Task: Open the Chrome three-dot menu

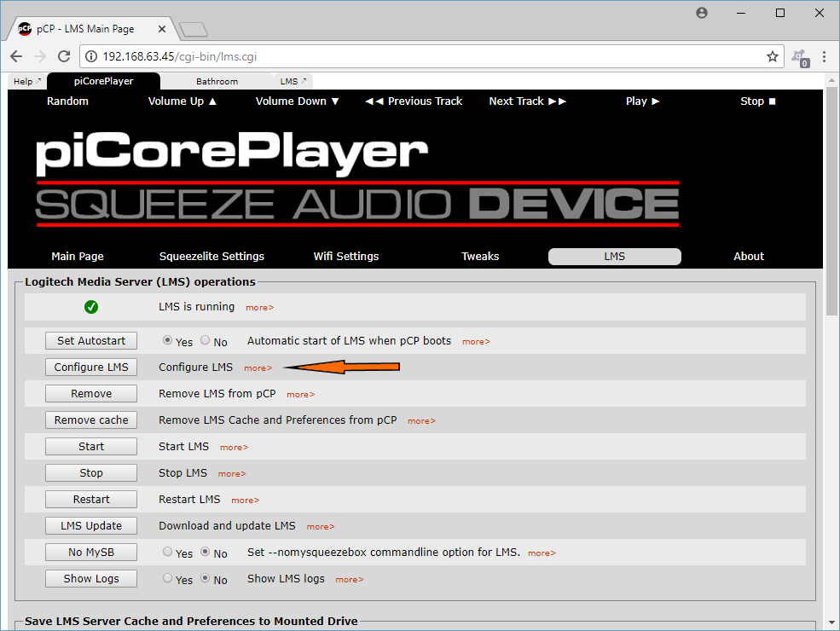Action: pos(824,56)
